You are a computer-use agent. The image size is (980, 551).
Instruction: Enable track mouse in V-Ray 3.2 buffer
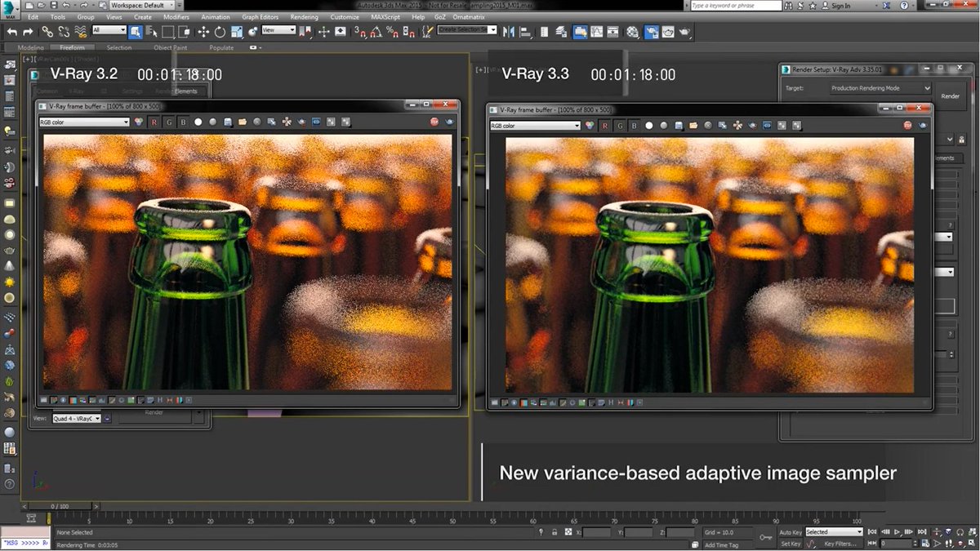286,122
